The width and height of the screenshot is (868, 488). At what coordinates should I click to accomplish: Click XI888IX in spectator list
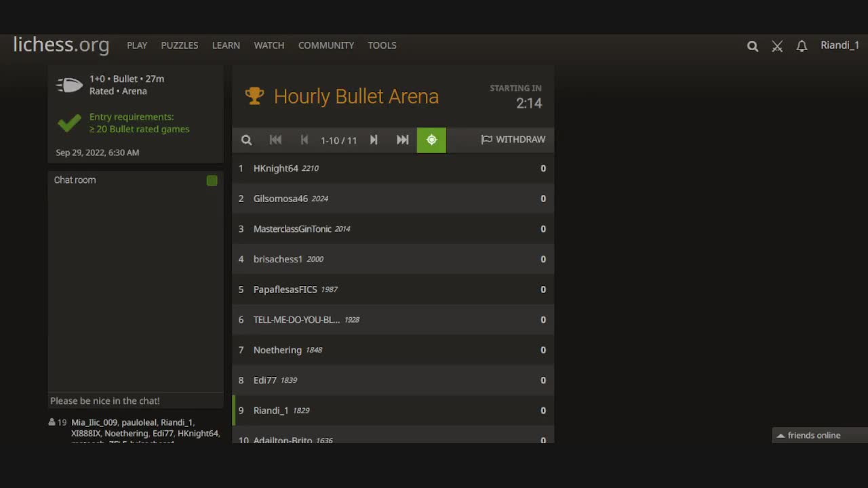(x=86, y=433)
